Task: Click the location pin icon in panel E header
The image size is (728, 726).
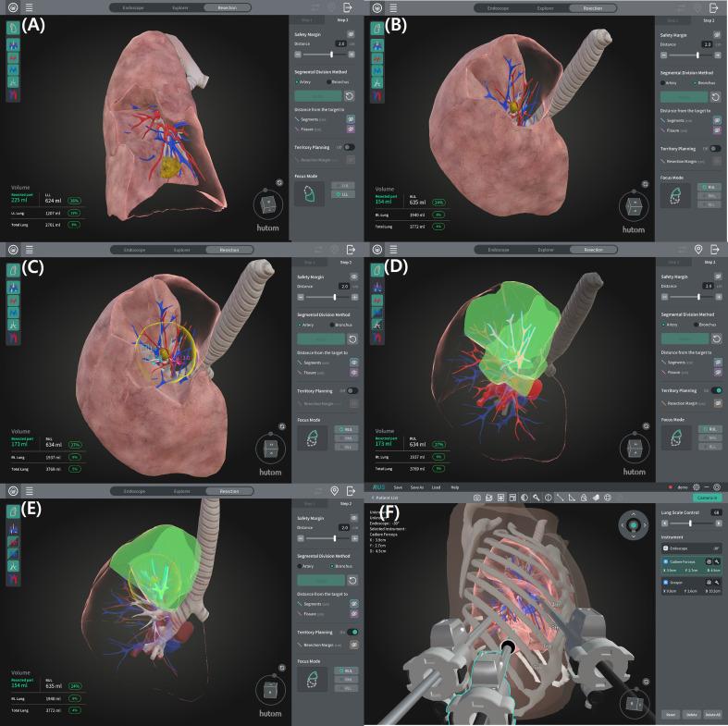Action: point(334,491)
